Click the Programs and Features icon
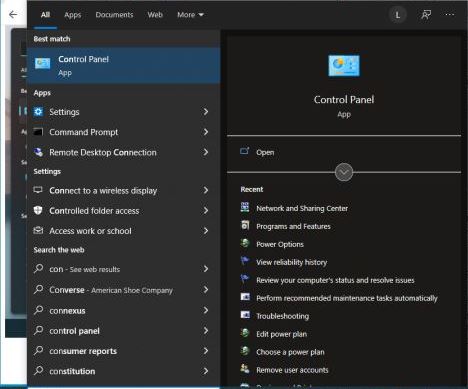This screenshot has height=389, width=468. tap(245, 225)
